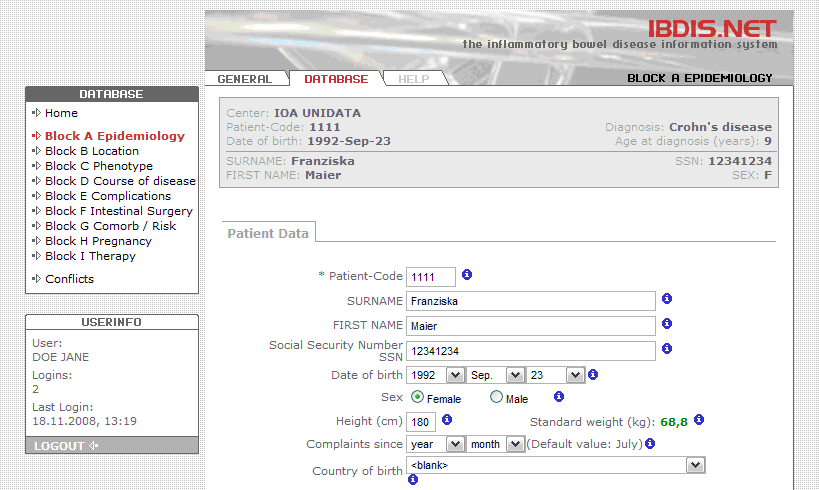Click into the FIRST NAME input field
The image size is (819, 490).
point(531,326)
